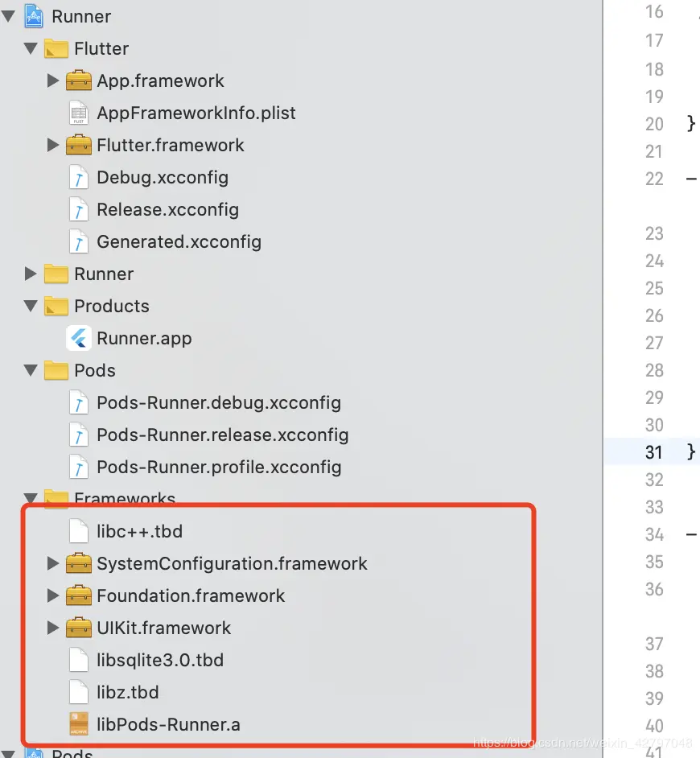Select the Flutter group label
This screenshot has width=700, height=758.
point(101,48)
